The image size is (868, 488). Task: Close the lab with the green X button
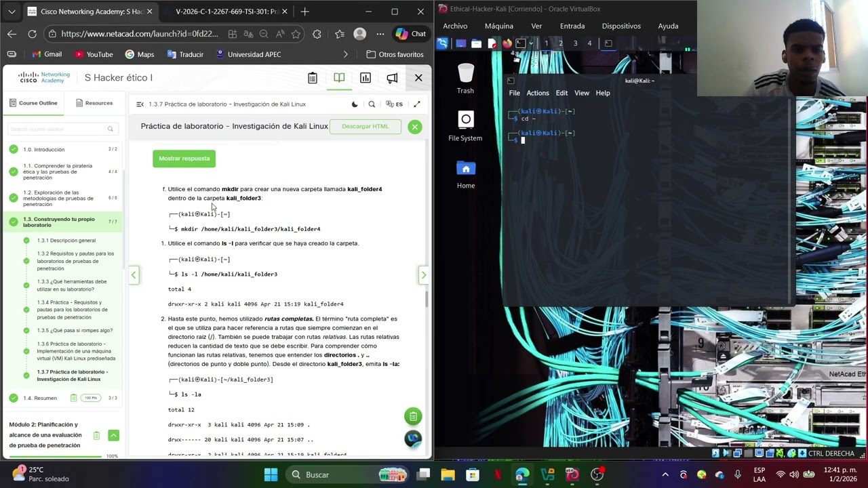(x=415, y=127)
